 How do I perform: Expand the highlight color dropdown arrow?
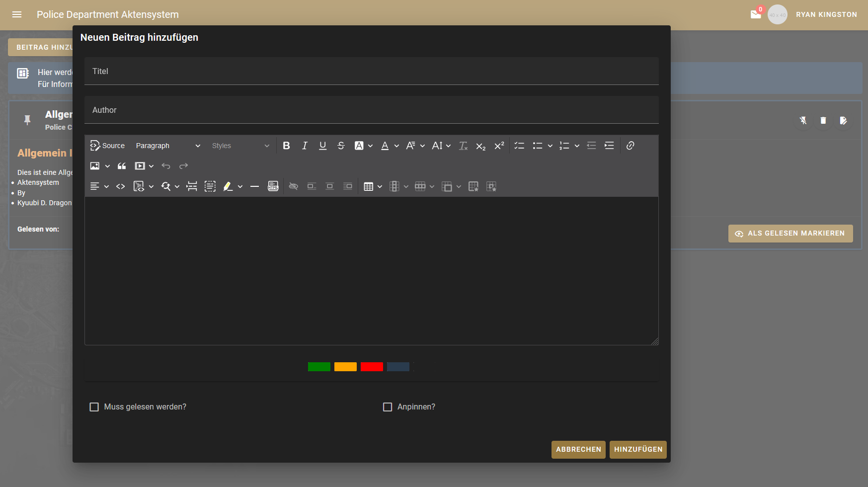240,186
